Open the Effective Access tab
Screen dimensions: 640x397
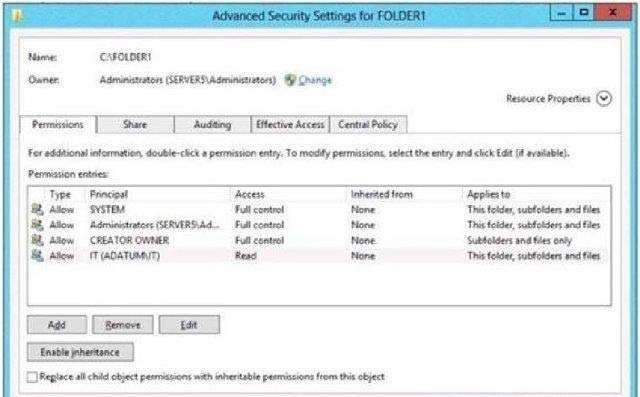290,124
